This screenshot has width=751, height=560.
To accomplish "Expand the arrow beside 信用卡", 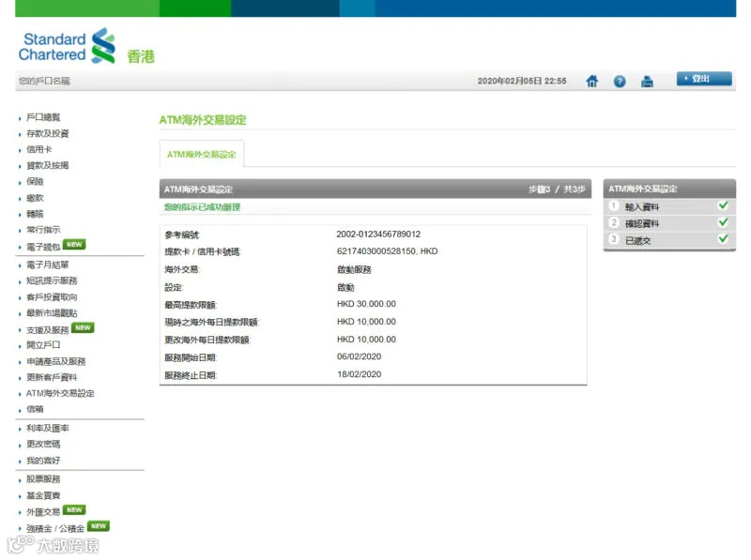I will 20,150.
